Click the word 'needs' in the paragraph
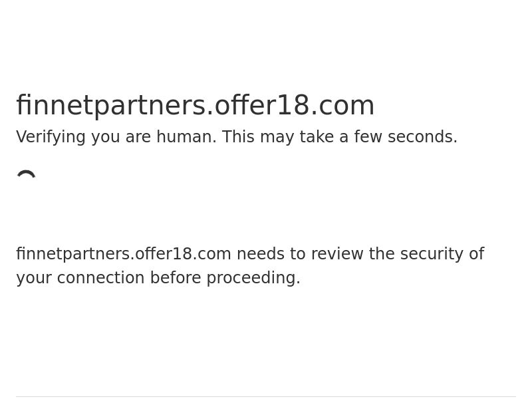The image size is (532, 399). (x=260, y=254)
